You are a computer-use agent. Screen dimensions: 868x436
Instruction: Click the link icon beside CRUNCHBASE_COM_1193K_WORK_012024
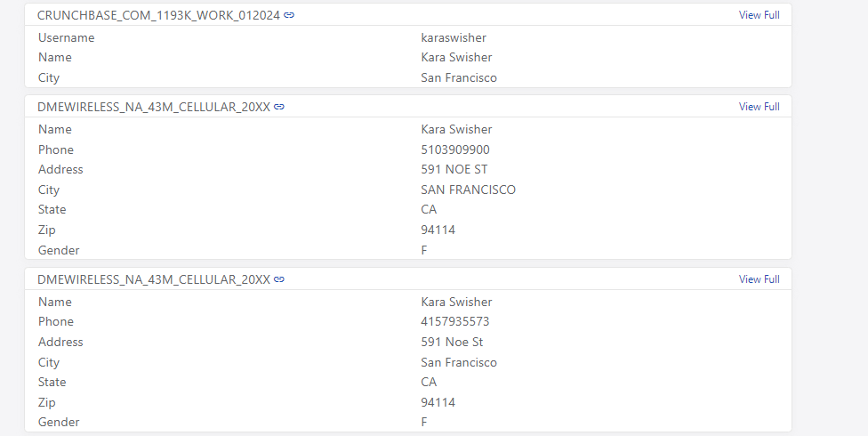289,15
